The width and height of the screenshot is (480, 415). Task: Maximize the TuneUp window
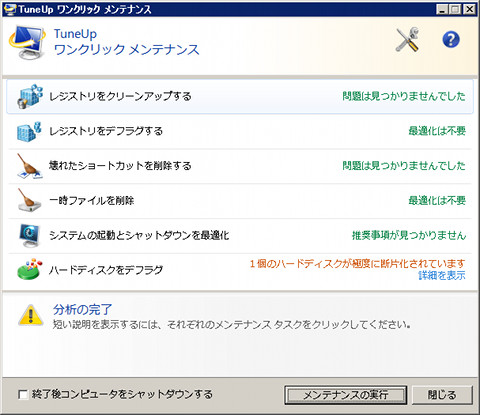coord(455,9)
